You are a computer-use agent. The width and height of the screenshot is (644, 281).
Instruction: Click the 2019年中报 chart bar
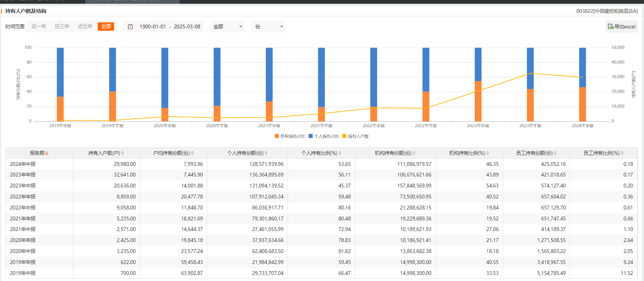(60, 84)
